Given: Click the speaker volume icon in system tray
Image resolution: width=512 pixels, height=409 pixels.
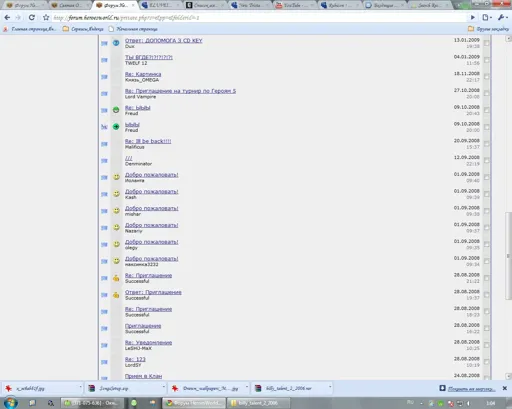Looking at the screenshot, I should (468, 403).
